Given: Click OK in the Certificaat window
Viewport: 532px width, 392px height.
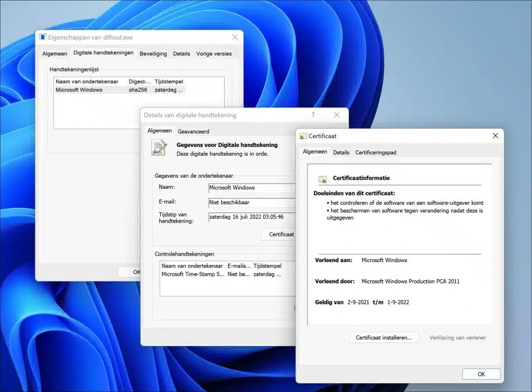Looking at the screenshot, I should click(x=481, y=374).
